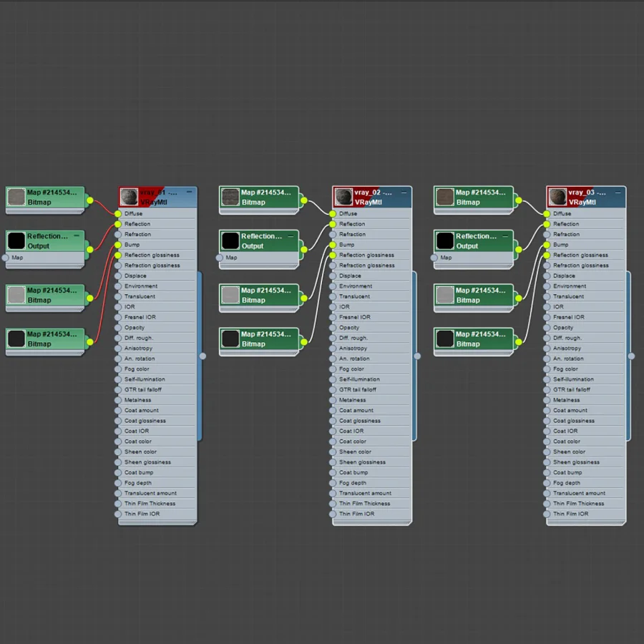Select the Metalness slot on vray_01
The image size is (644, 644).
157,400
